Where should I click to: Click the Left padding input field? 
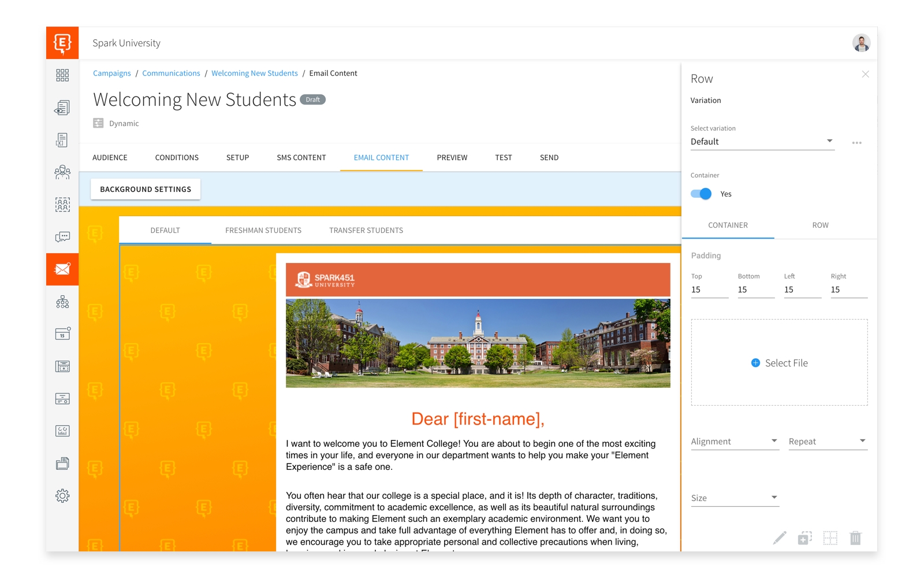coord(803,290)
